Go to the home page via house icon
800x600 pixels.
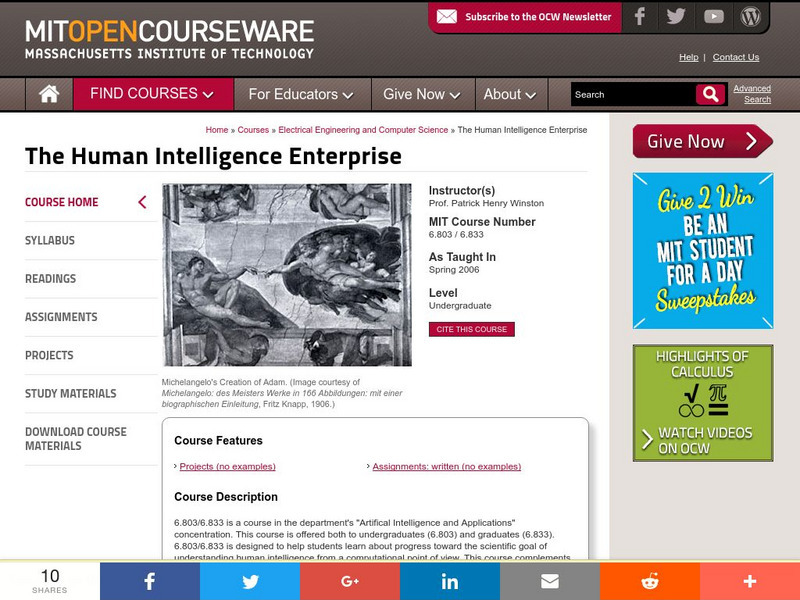coord(49,94)
